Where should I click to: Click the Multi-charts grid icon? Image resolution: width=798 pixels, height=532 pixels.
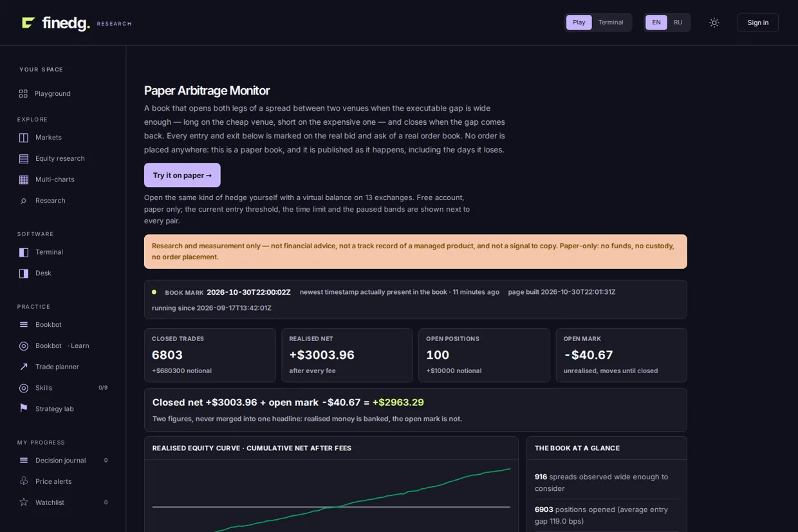[x=24, y=179]
